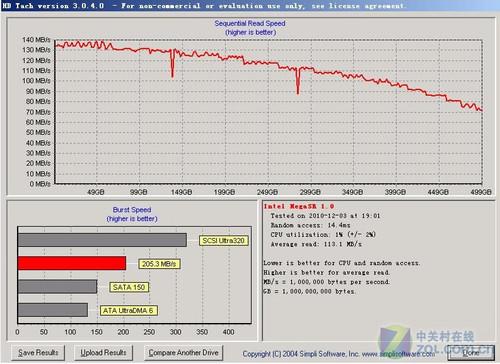Click the ATA UltraDMA 6 label
This screenshot has width=500, height=364.
pyautogui.click(x=129, y=310)
